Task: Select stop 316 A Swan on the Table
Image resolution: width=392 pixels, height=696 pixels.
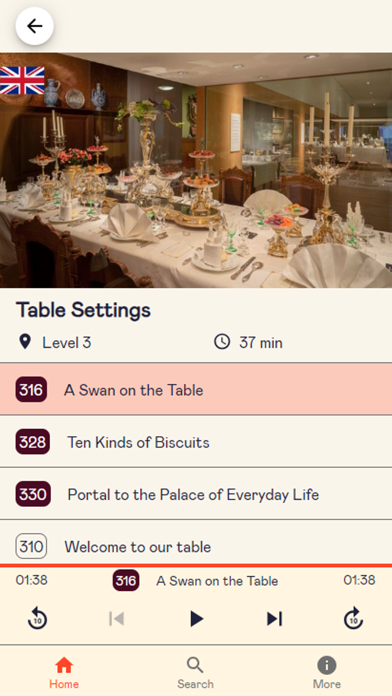Action: tap(196, 389)
